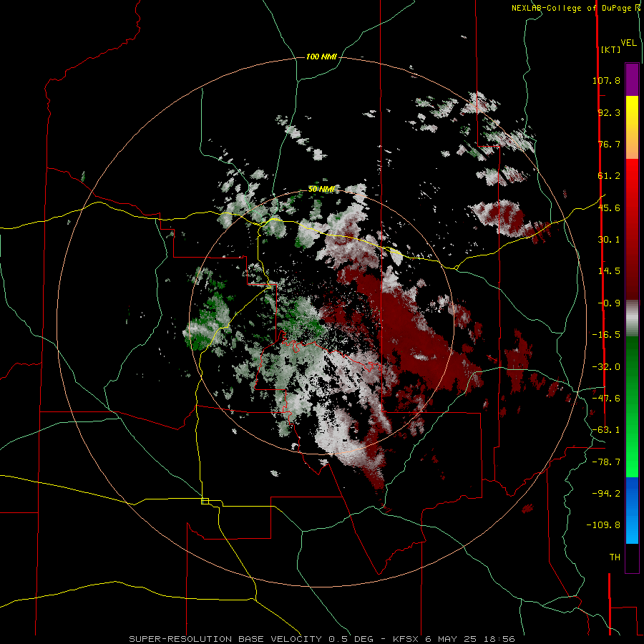644x644 pixels.
Task: Click the -16.5 legend value
Action: click(x=606, y=335)
